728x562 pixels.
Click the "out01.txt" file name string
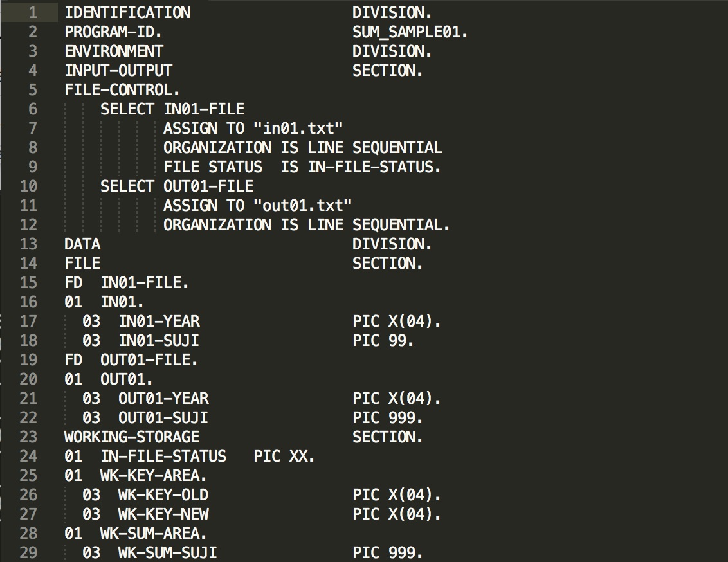tap(303, 205)
